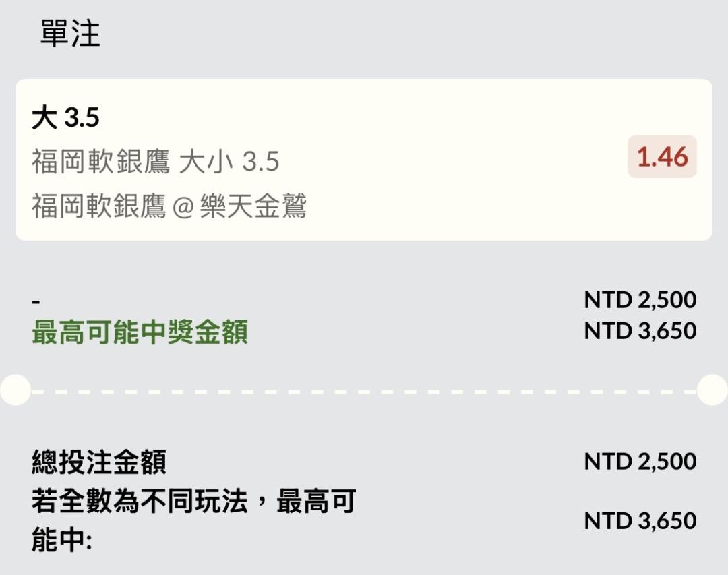Image resolution: width=728 pixels, height=575 pixels.
Task: Click the dash below the bet card
Action: point(36,301)
